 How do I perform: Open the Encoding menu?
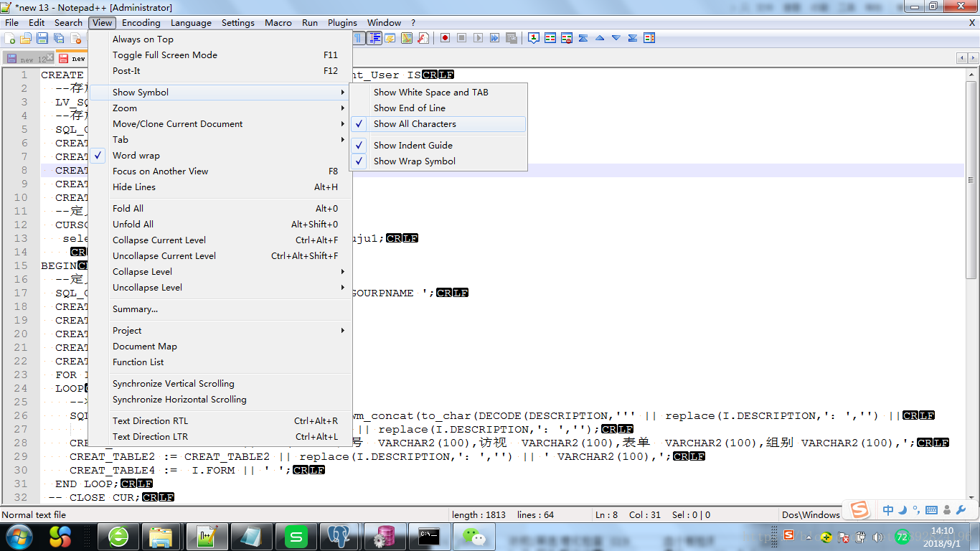(x=141, y=22)
